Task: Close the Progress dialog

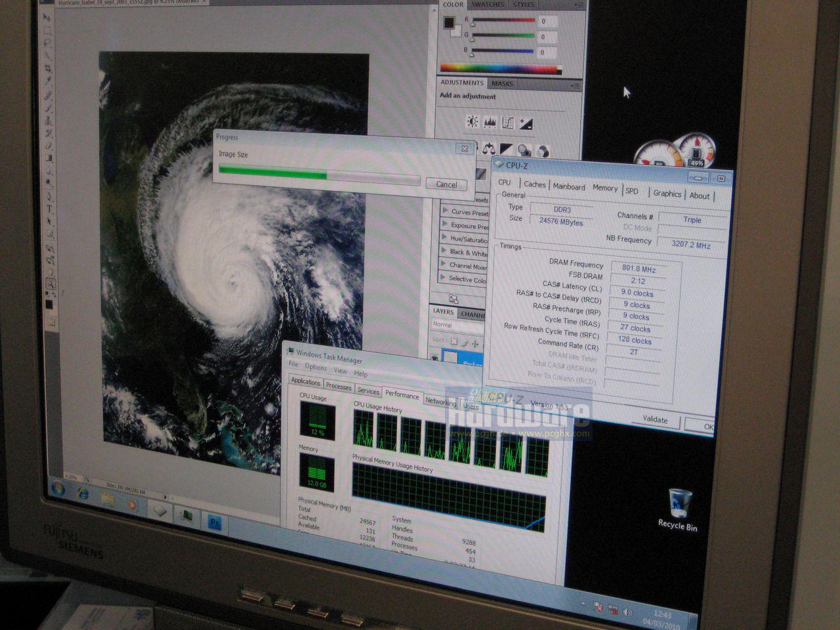Action: (x=465, y=149)
